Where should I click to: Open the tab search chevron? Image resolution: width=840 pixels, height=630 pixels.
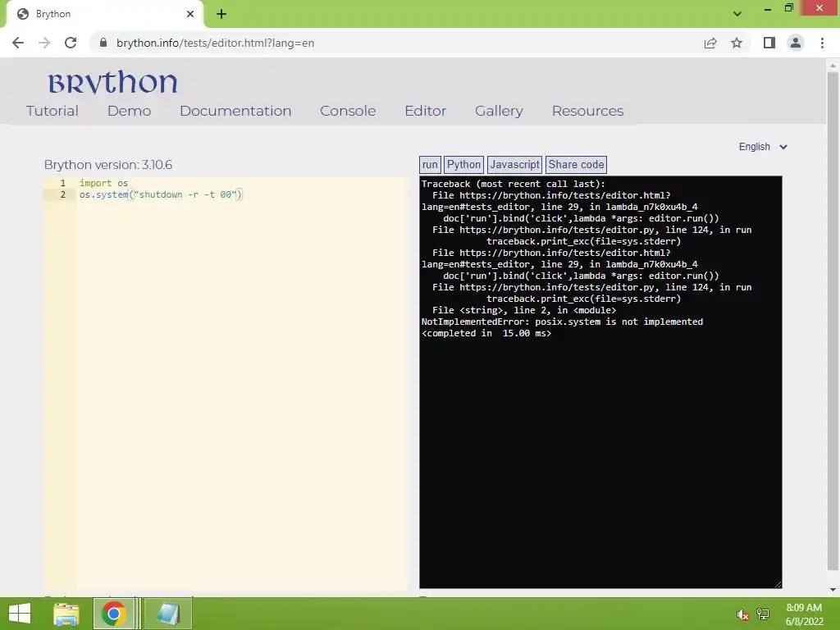click(737, 14)
